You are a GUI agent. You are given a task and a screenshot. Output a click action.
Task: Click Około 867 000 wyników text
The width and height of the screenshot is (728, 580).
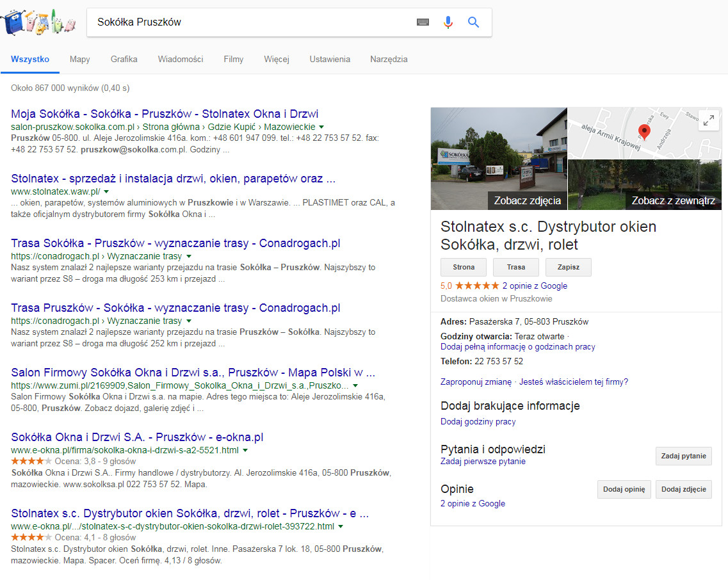70,88
